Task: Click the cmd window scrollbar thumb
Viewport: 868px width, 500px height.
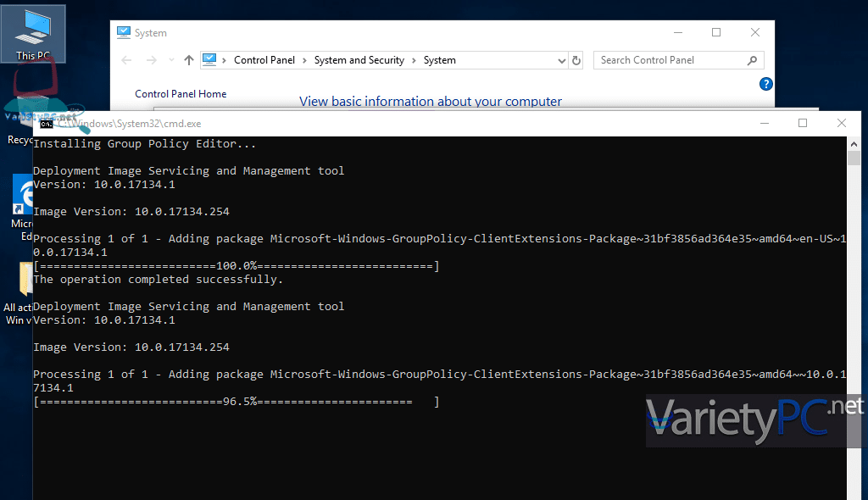Action: [x=854, y=158]
